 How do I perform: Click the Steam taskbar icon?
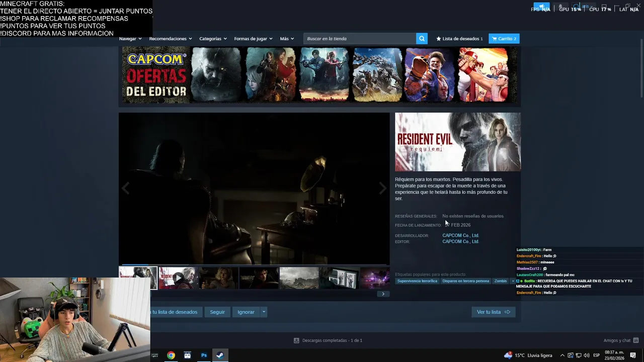220,355
